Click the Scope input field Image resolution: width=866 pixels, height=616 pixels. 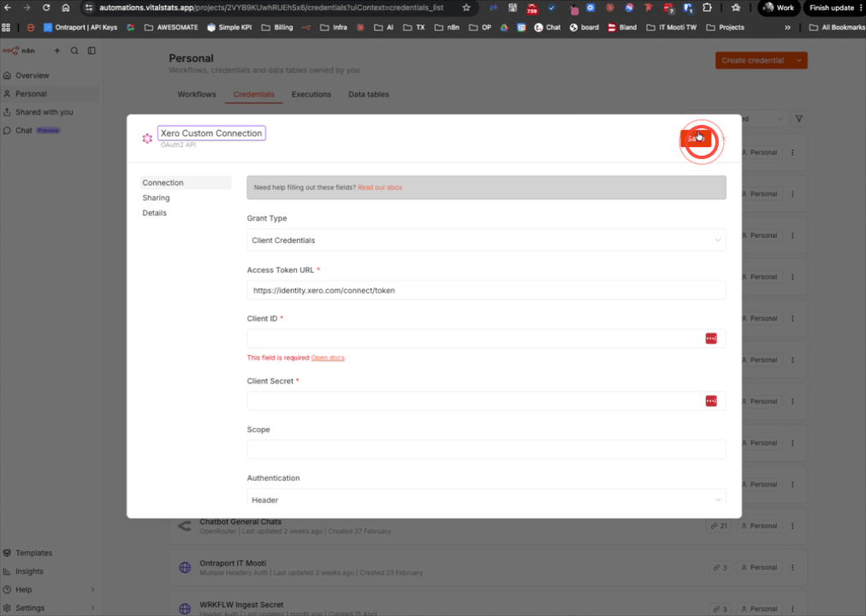(486, 449)
